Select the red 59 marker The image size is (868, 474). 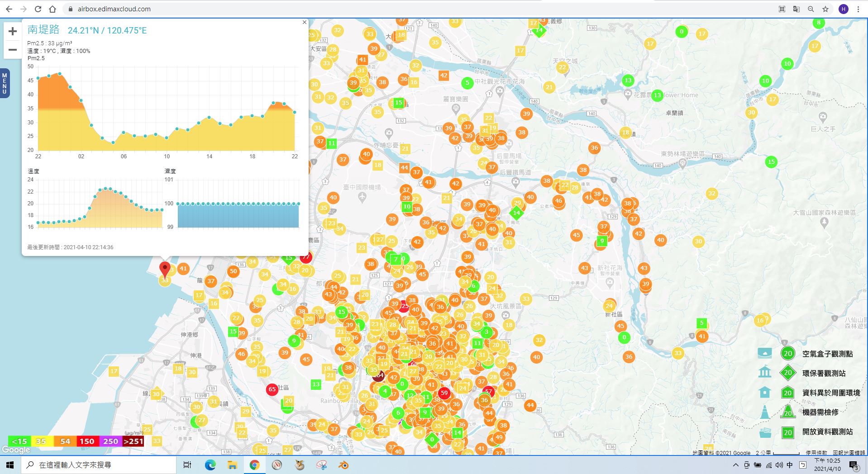coord(444,393)
